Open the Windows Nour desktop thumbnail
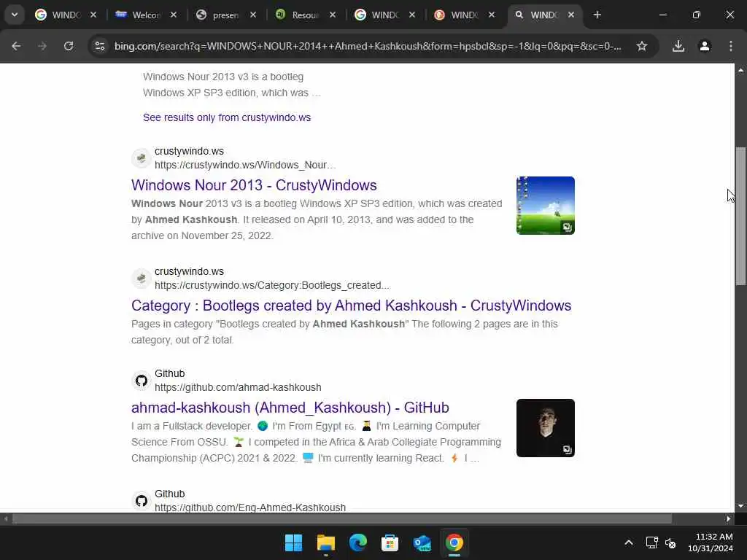The width and height of the screenshot is (747, 560). [546, 206]
